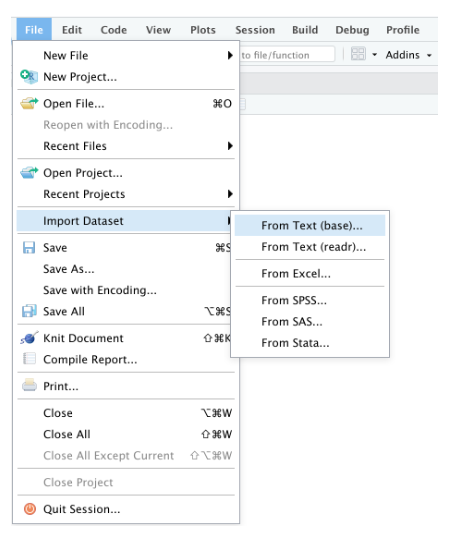
Task: Click the New Project icon
Action: (29, 76)
